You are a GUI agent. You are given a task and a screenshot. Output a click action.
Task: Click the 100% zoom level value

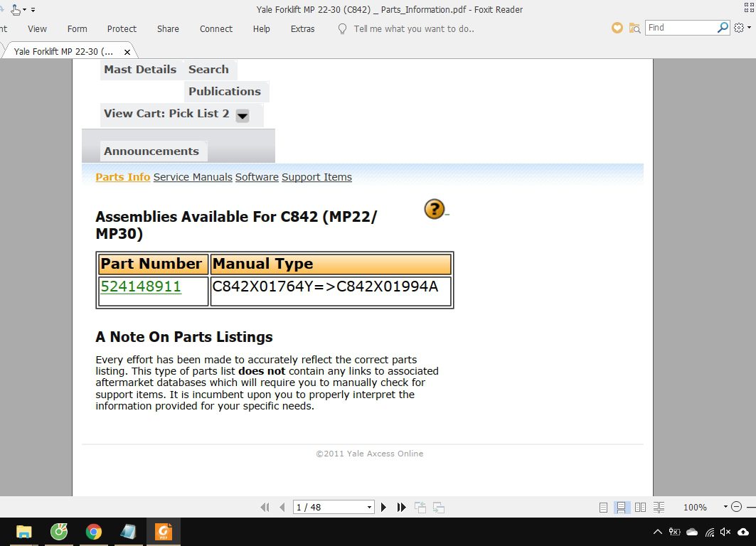click(x=695, y=507)
